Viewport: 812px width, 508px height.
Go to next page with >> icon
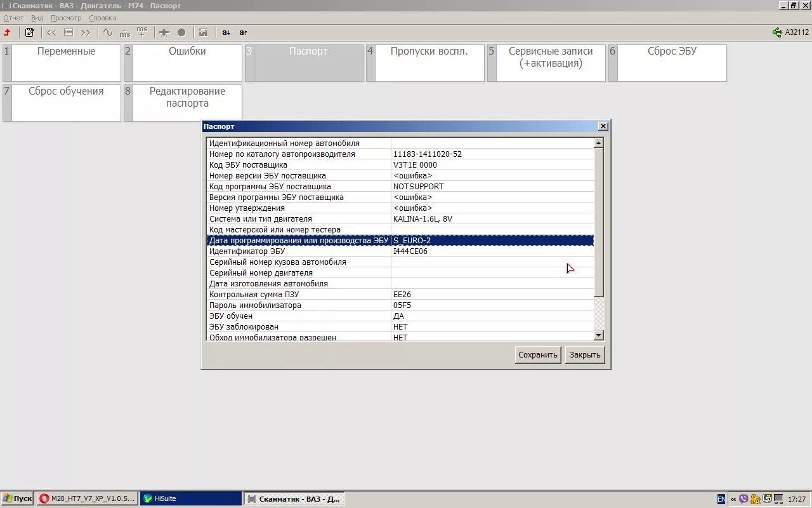[86, 32]
